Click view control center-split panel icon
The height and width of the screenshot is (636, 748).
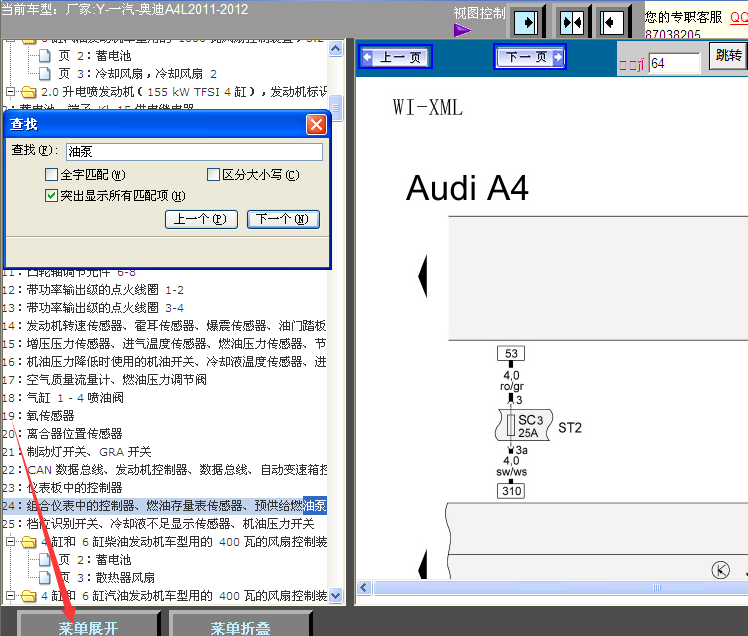click(x=572, y=22)
